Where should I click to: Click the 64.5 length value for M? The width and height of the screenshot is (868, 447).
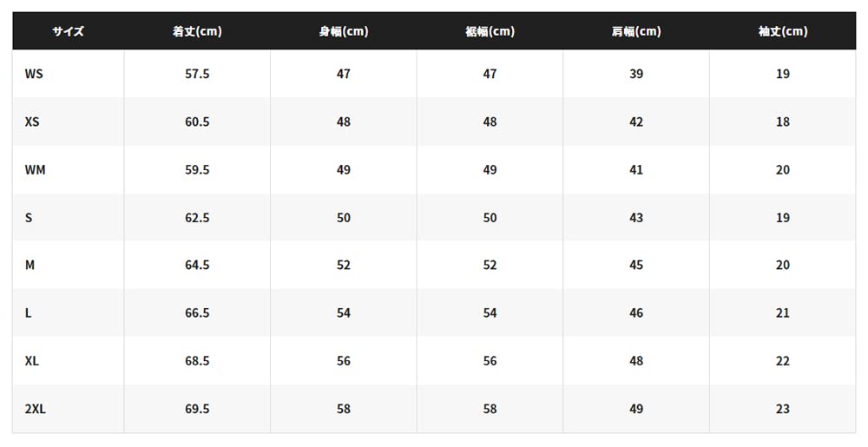pos(197,265)
